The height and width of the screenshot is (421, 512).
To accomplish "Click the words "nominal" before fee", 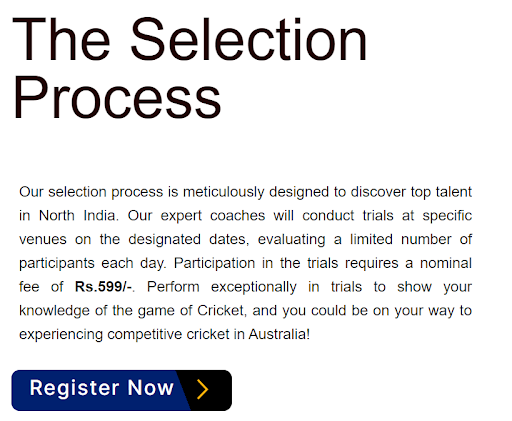I will (446, 263).
